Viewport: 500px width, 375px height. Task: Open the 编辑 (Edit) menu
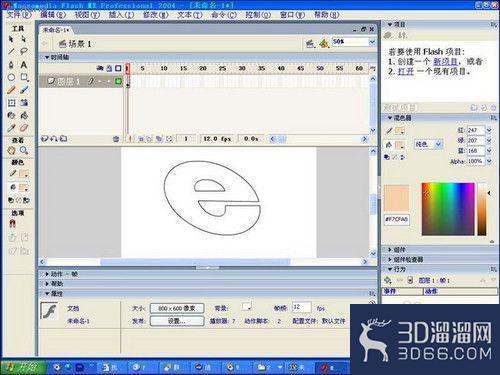point(53,15)
